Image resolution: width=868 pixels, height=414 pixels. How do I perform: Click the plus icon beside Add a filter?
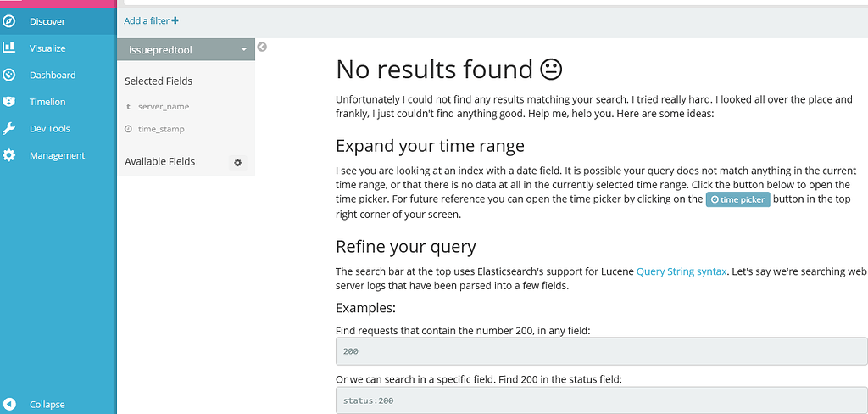tap(175, 20)
